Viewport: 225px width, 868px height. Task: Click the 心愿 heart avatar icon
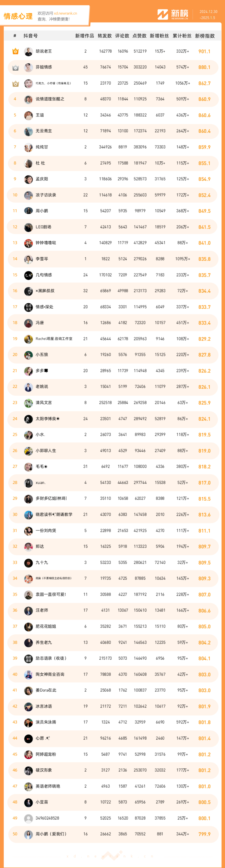click(x=28, y=738)
